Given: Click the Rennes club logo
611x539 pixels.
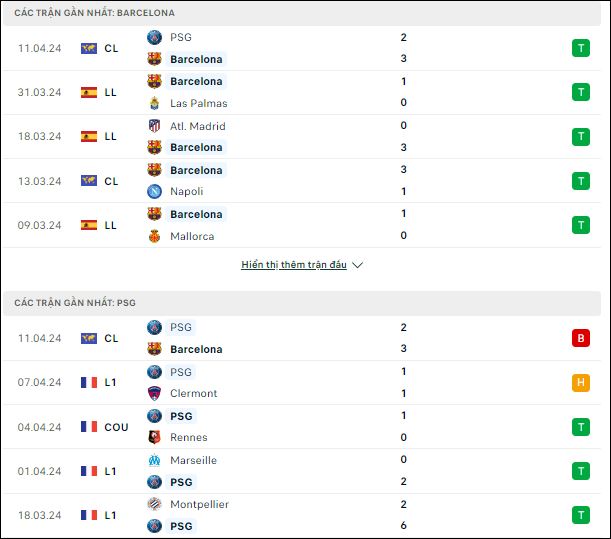Looking at the screenshot, I should tap(154, 437).
